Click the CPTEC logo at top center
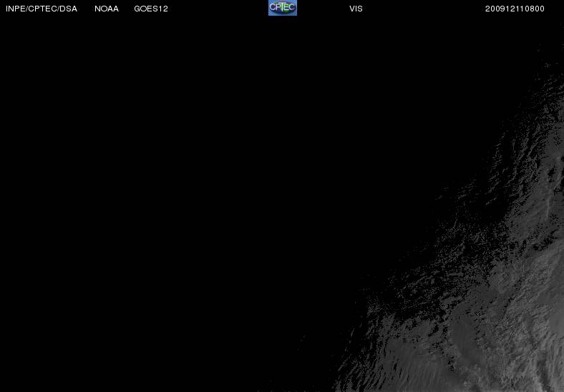This screenshot has width=564, height=392. point(283,8)
